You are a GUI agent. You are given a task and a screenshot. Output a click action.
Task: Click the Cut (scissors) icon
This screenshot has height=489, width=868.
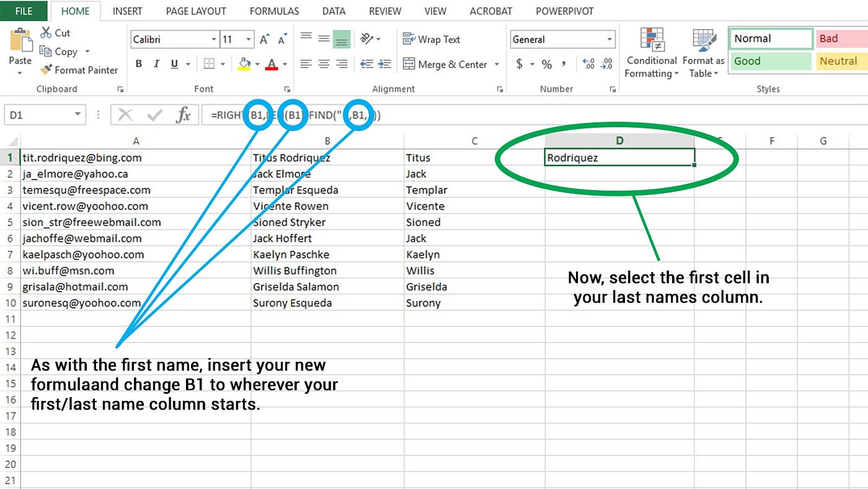pos(46,32)
